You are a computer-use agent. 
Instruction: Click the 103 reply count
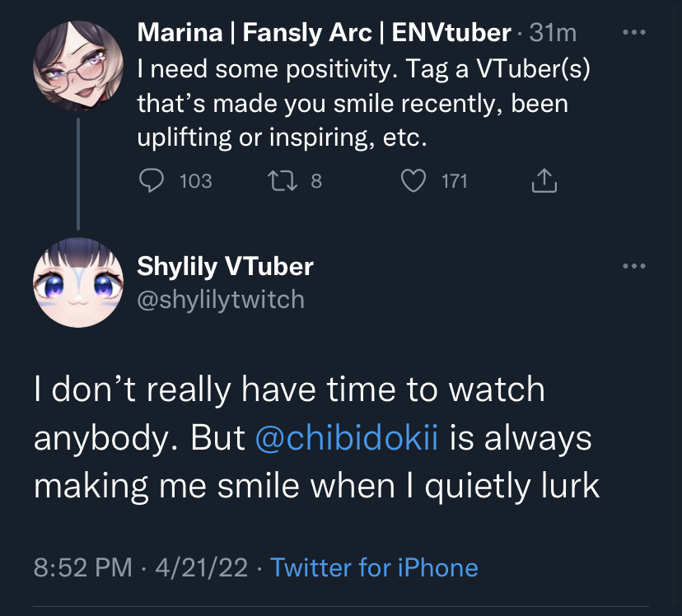tap(195, 180)
